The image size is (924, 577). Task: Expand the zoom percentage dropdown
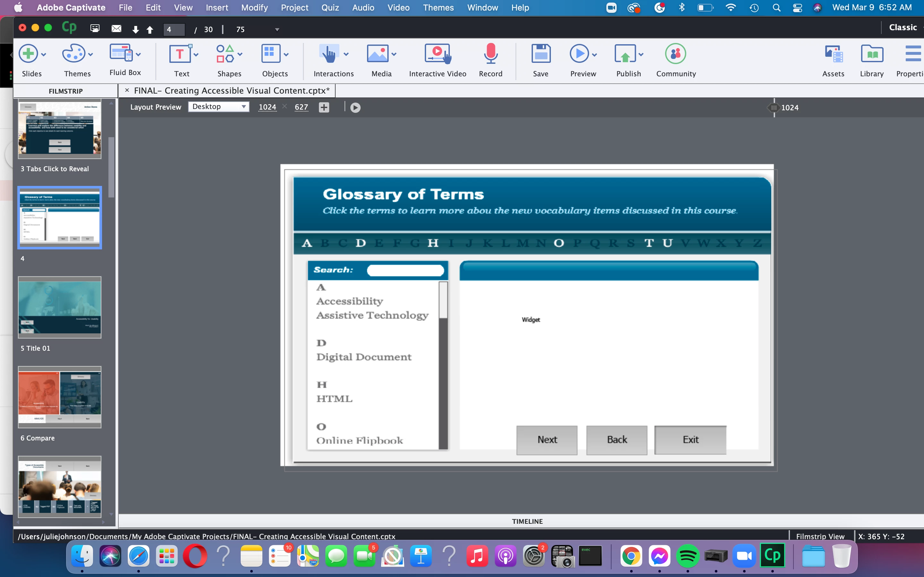click(x=277, y=30)
